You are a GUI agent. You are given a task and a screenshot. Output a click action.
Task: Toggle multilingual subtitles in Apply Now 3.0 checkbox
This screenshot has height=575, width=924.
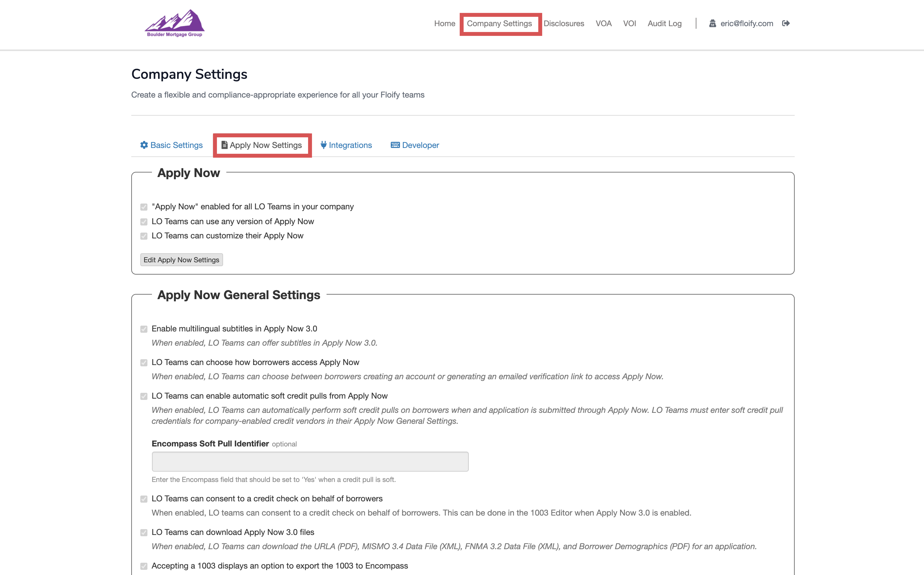coord(144,329)
